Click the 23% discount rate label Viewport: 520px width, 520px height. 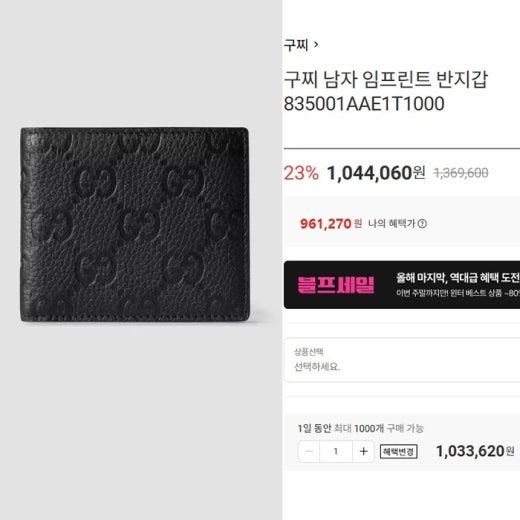301,173
